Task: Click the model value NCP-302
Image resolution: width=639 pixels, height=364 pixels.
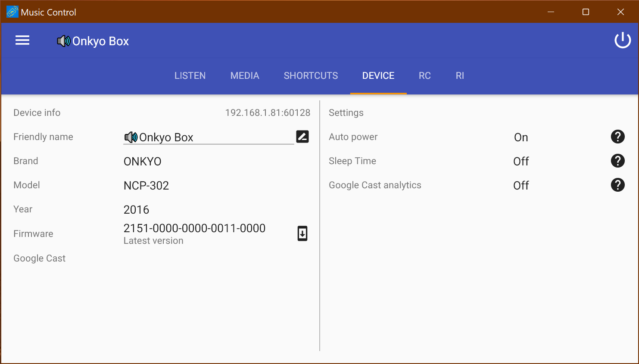Action: coord(146,186)
